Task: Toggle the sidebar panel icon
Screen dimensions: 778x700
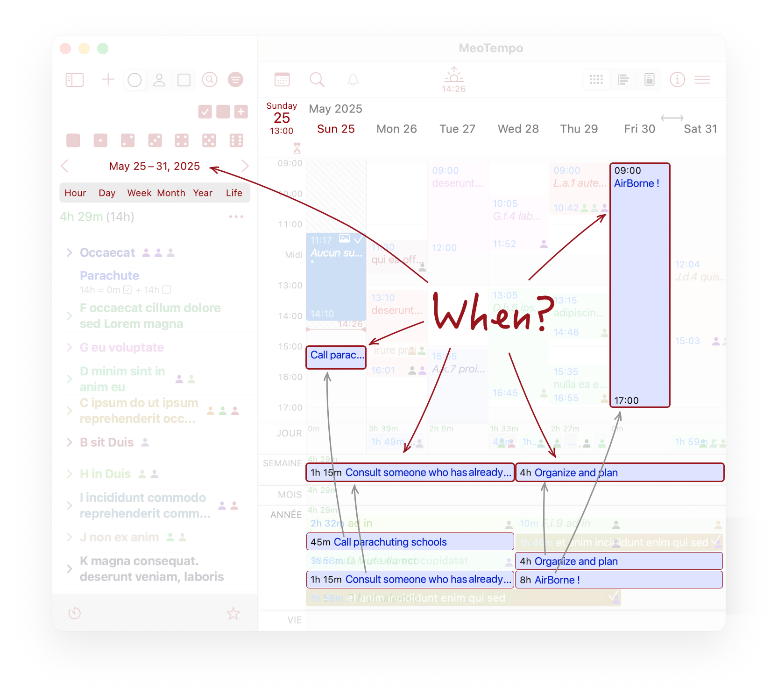Action: tap(75, 80)
